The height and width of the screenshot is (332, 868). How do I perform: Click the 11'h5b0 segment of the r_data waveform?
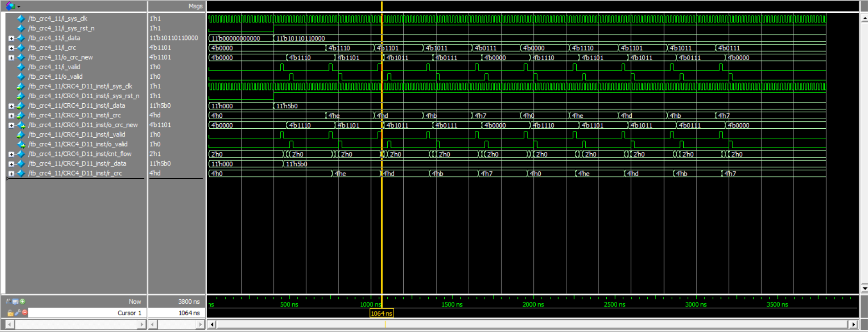(x=554, y=164)
